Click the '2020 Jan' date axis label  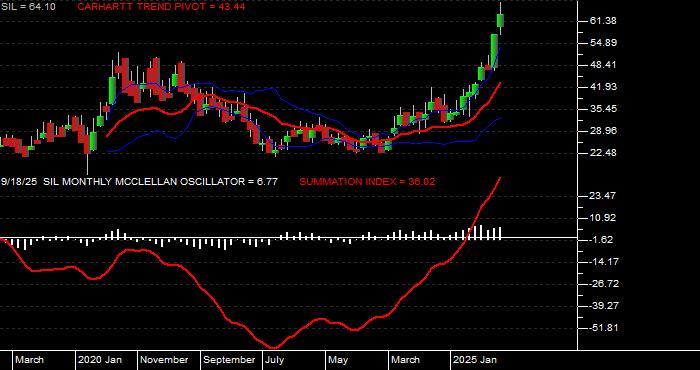(x=100, y=360)
